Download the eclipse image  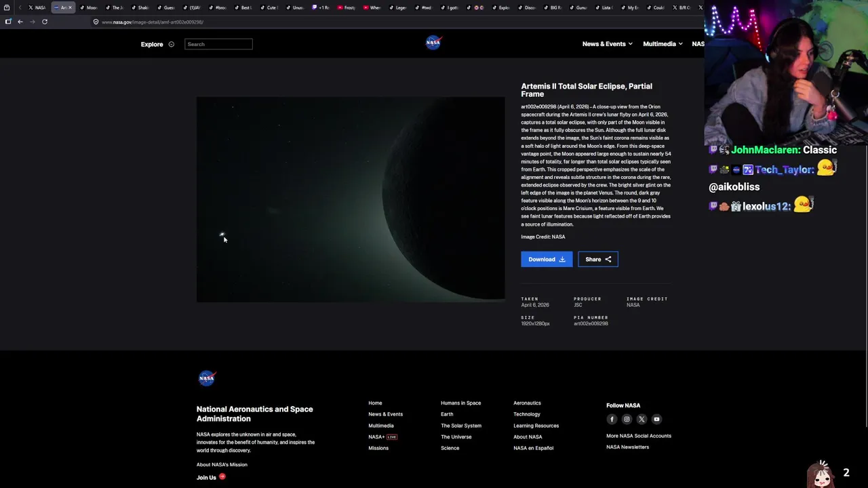(547, 259)
